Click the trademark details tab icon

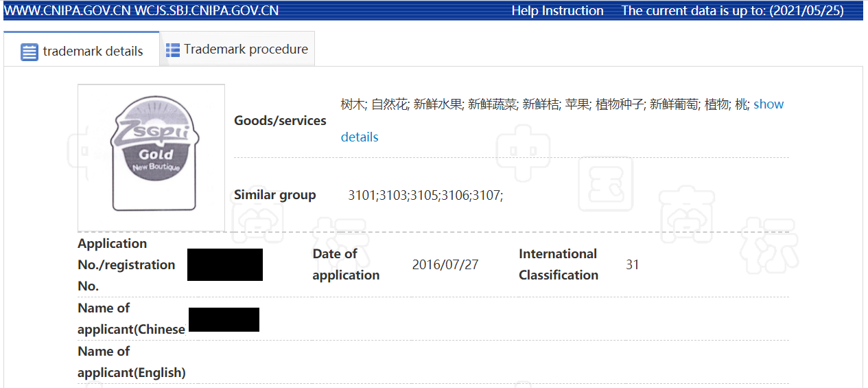point(29,52)
